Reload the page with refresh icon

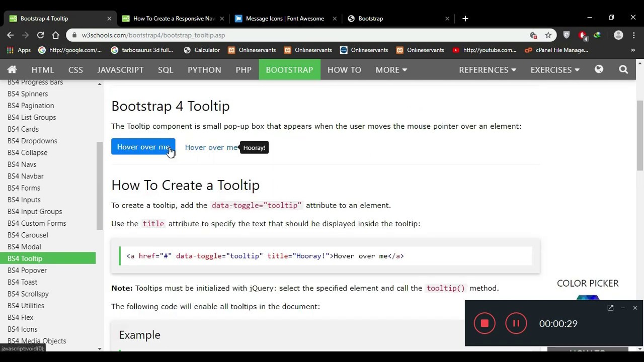pyautogui.click(x=40, y=35)
